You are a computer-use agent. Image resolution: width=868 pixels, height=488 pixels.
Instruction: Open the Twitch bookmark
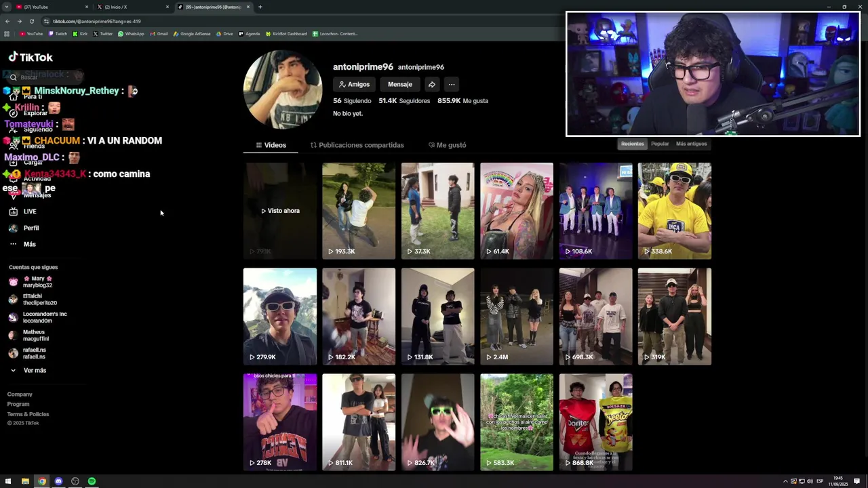58,34
